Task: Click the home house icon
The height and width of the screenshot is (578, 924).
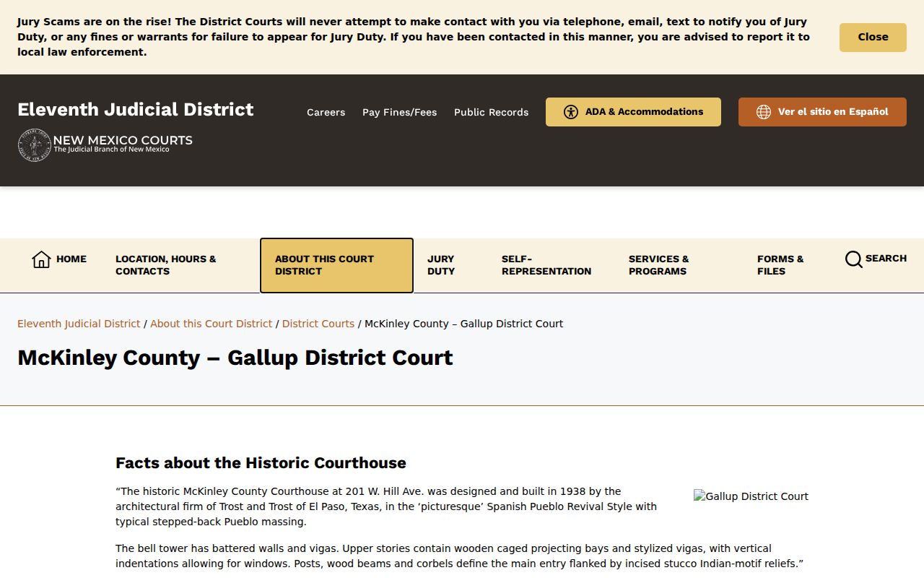Action: (41, 259)
